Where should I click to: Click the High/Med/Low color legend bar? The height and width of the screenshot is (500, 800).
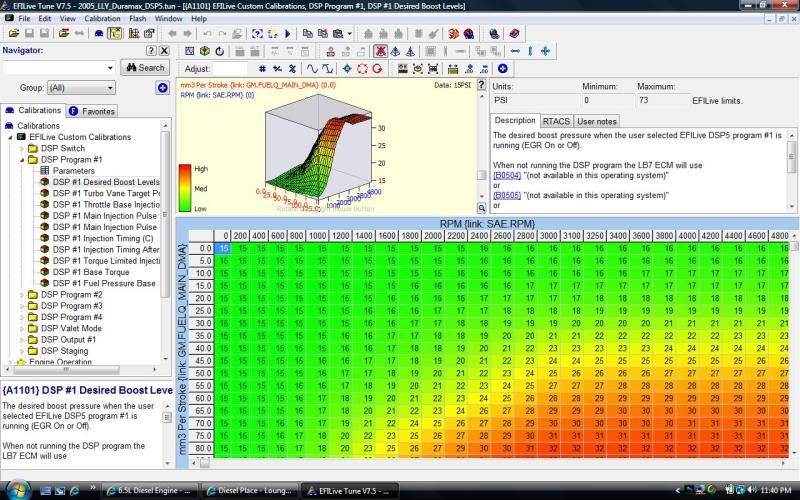(184, 188)
